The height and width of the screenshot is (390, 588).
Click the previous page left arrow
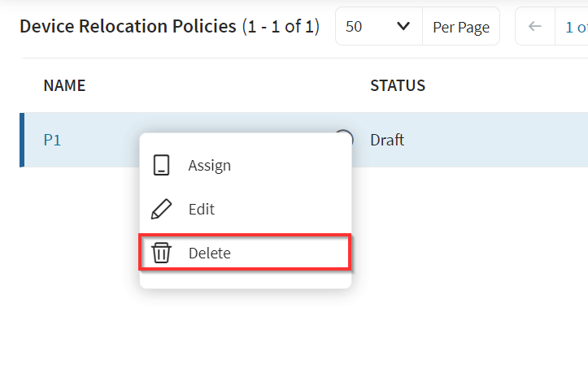pos(534,26)
